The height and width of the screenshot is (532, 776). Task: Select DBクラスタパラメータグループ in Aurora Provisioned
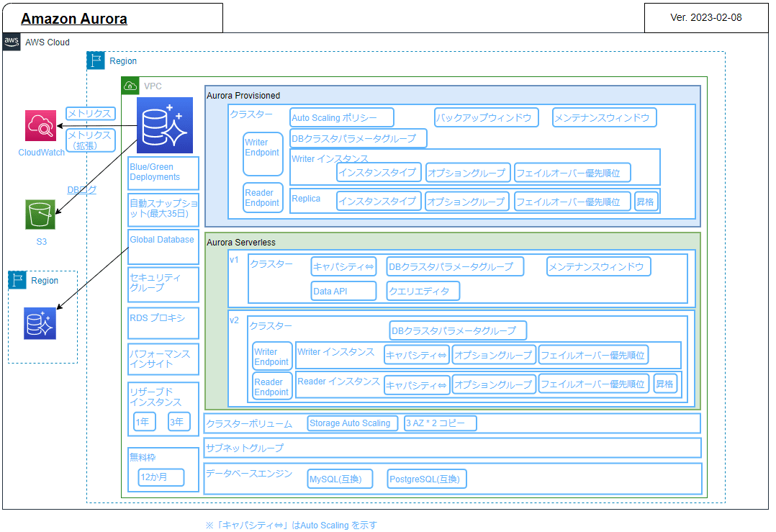358,138
